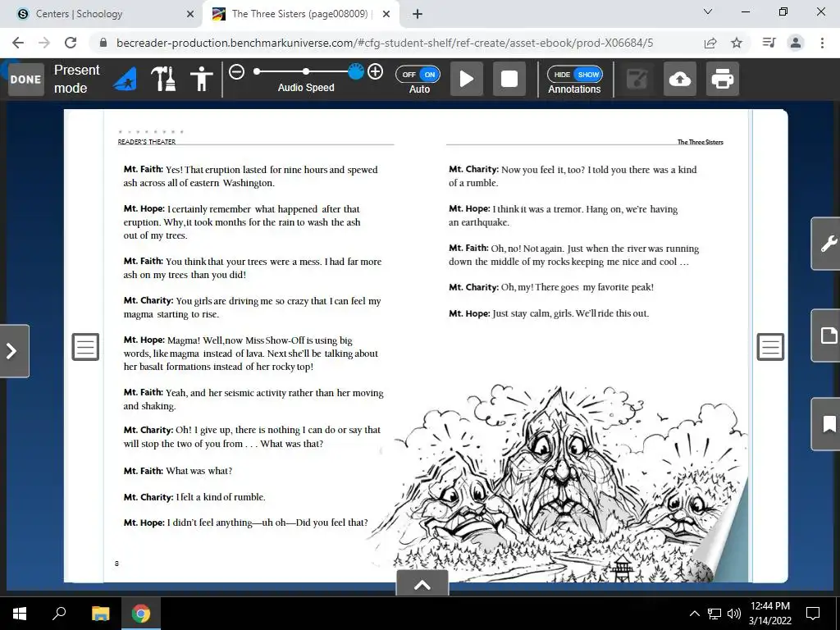Open the Chrome profile icon
Viewport: 840px width, 630px height.
click(x=796, y=43)
